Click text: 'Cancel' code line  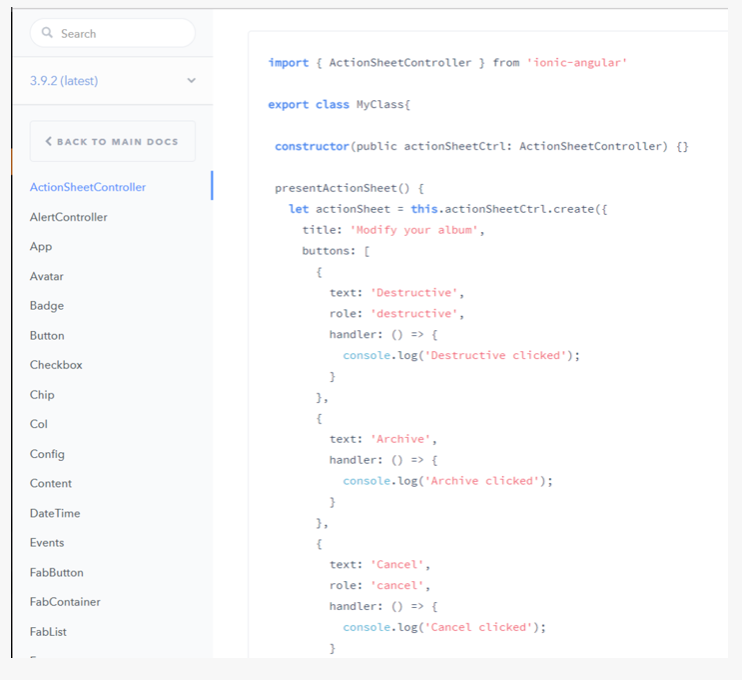coord(380,565)
